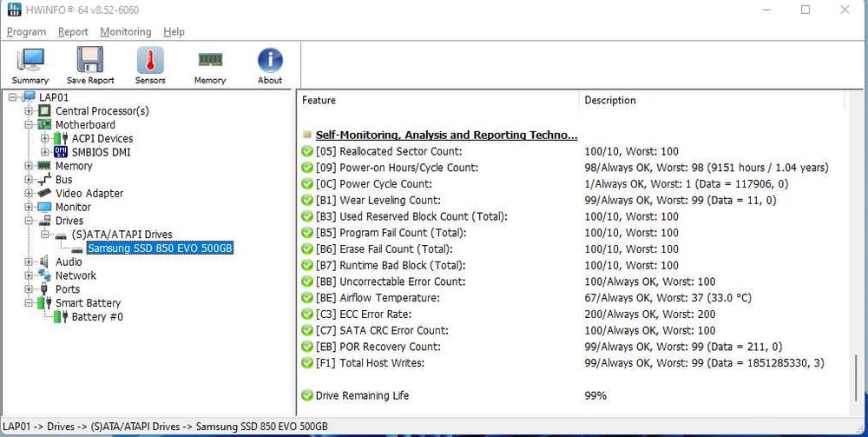Select the Total Host Writes row

click(563, 363)
